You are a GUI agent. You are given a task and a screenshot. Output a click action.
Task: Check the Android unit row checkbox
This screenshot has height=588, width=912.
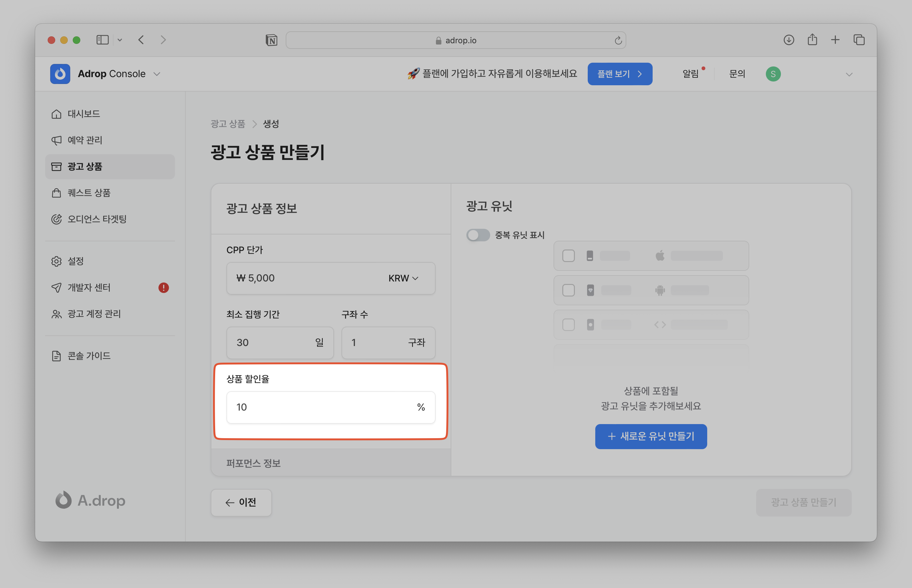tap(568, 290)
